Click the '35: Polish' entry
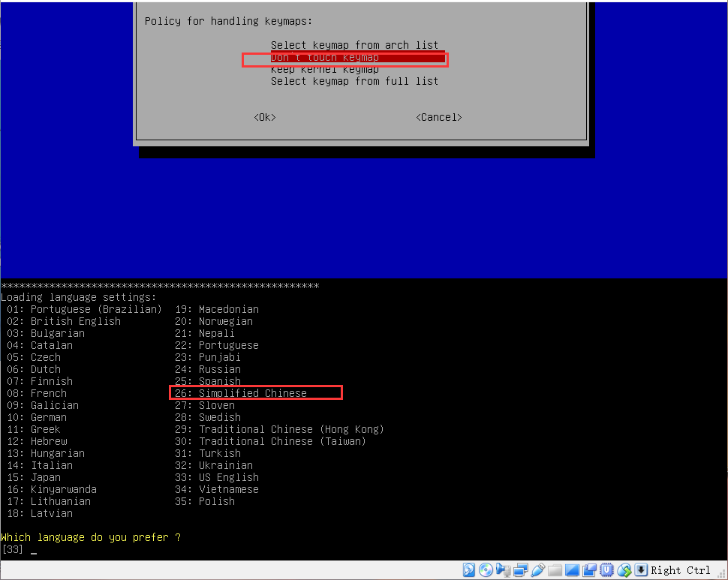Screen dimensions: 728x580 click(205, 501)
